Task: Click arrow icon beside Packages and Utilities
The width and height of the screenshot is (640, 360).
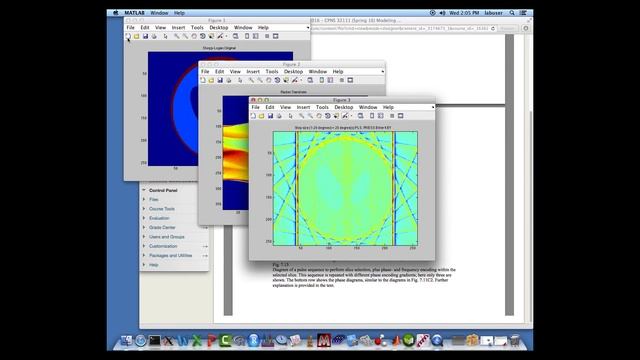Action: click(205, 256)
